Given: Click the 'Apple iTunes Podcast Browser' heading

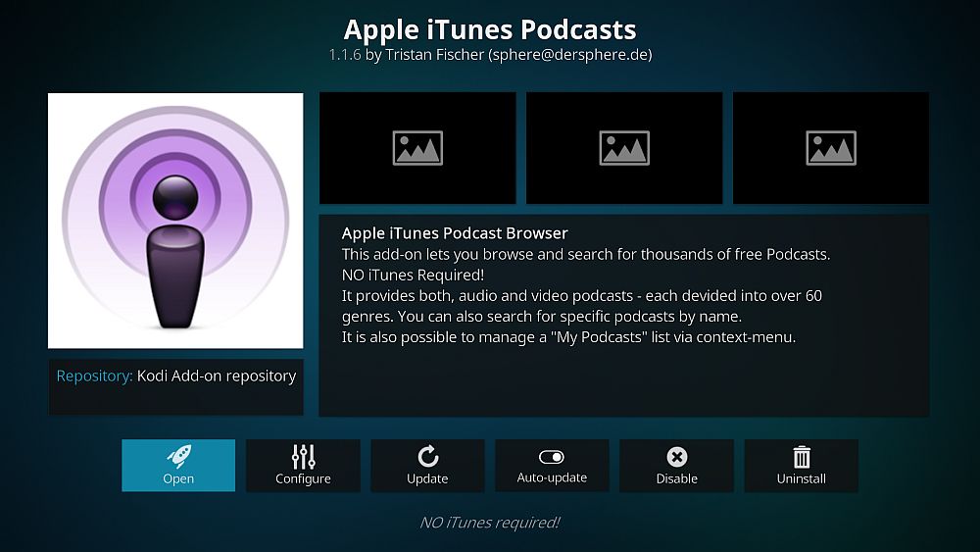Looking at the screenshot, I should tap(455, 233).
